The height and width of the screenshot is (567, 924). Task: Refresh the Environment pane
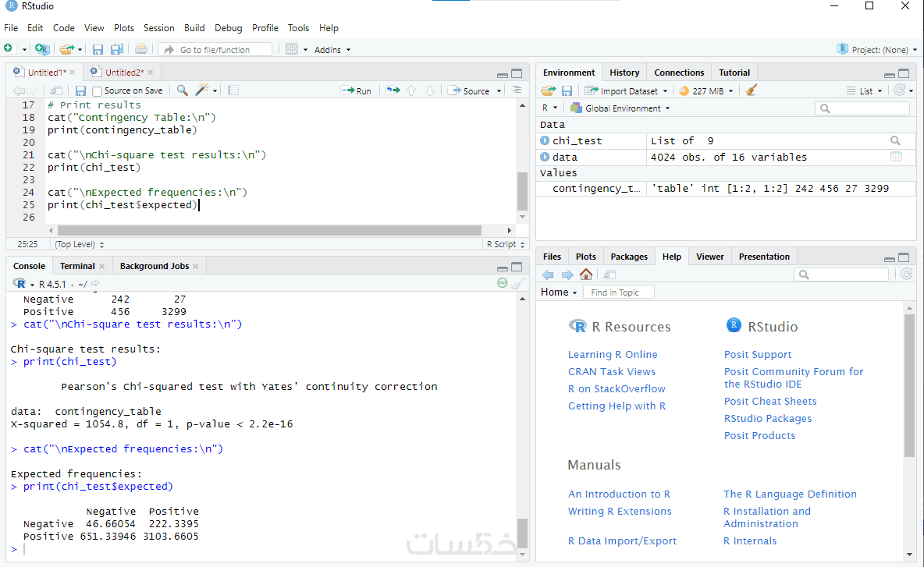899,90
